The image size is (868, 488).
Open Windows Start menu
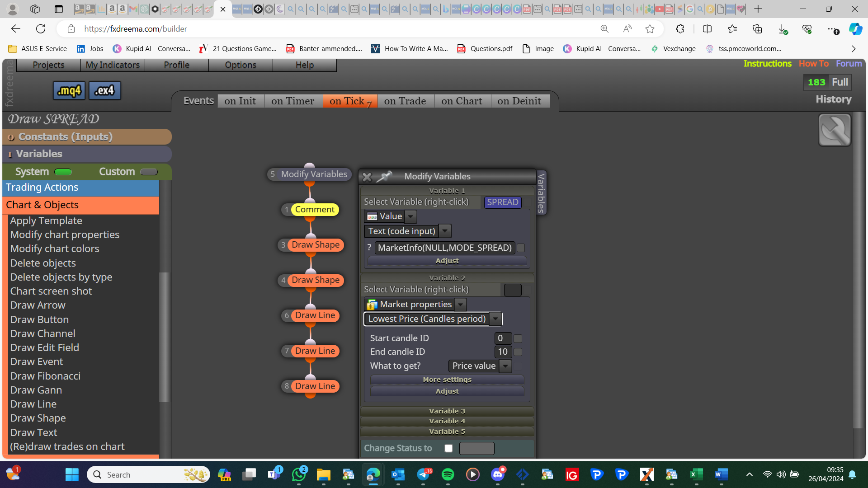click(72, 474)
